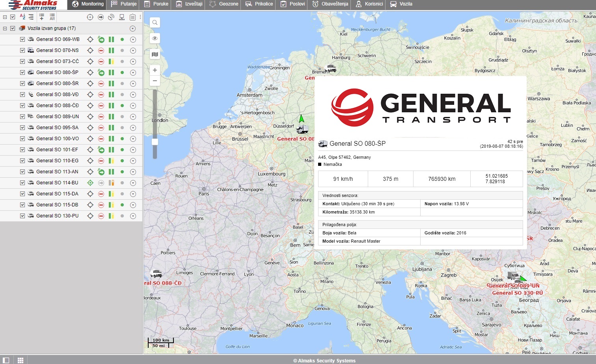Switch to single-panel layout in footer
596x364 pixels.
(x=6, y=360)
